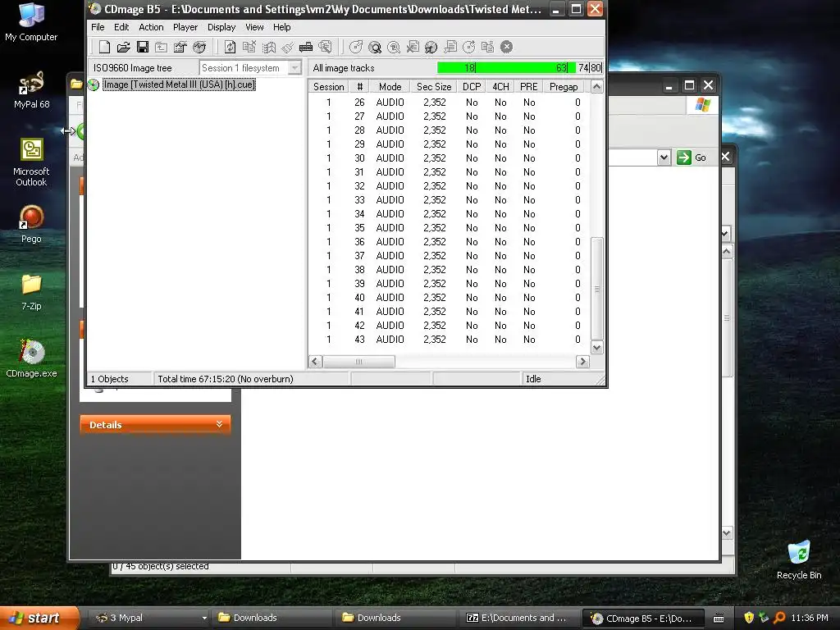Click the refresh page toolbar icon
The height and width of the screenshot is (630, 840).
pyautogui.click(x=230, y=47)
